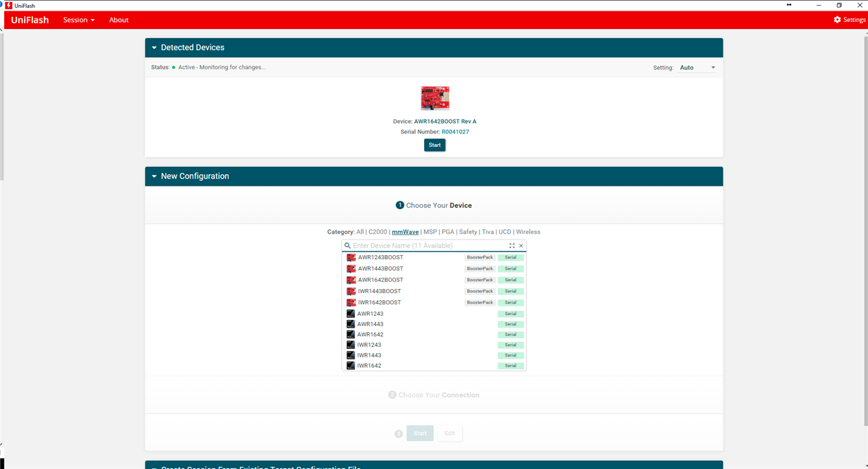Select the All category filter
This screenshot has width=868, height=469.
point(360,232)
